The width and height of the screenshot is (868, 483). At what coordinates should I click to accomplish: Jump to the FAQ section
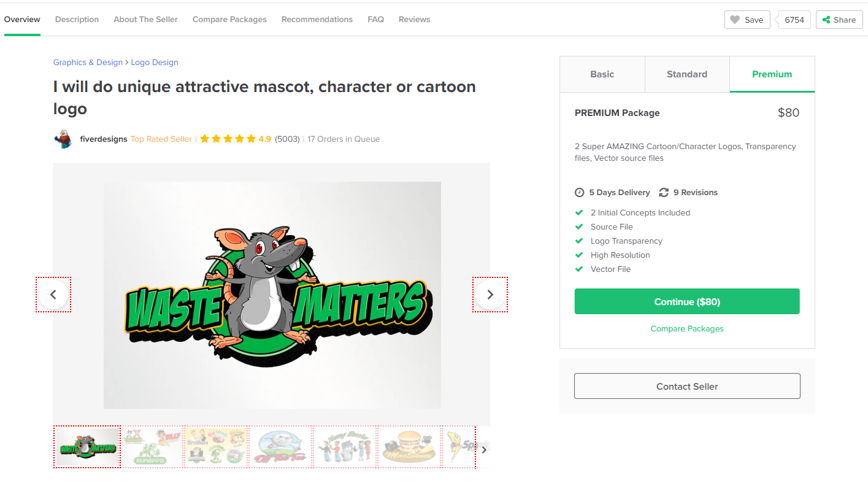click(376, 20)
